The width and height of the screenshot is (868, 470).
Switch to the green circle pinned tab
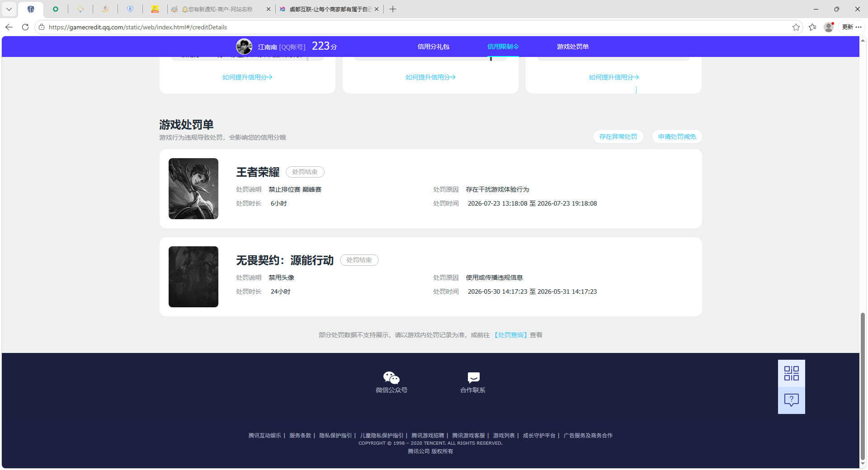click(x=56, y=9)
